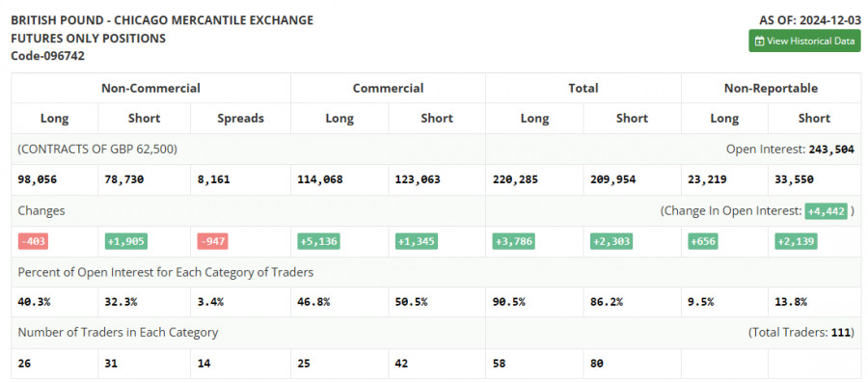868x383 pixels.
Task: Select the Commercial column header
Action: tap(388, 88)
